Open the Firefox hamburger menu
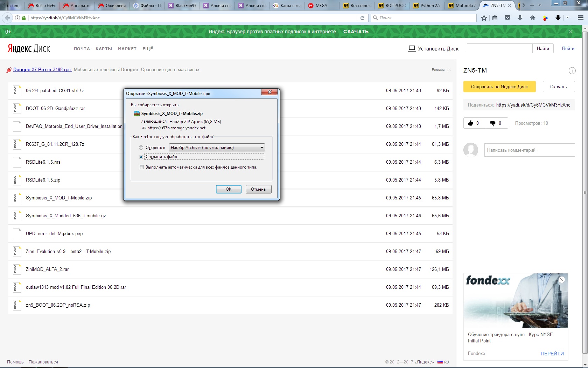Viewport: 588px width, 368px height. [x=581, y=18]
